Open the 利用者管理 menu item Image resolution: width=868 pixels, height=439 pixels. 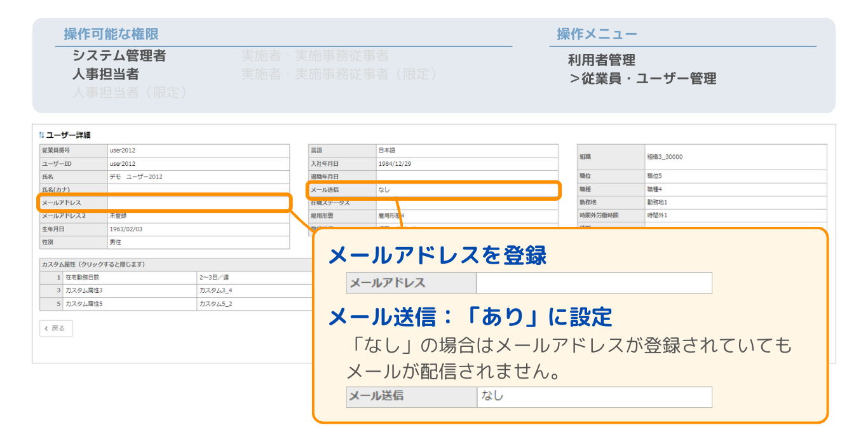pos(601,60)
